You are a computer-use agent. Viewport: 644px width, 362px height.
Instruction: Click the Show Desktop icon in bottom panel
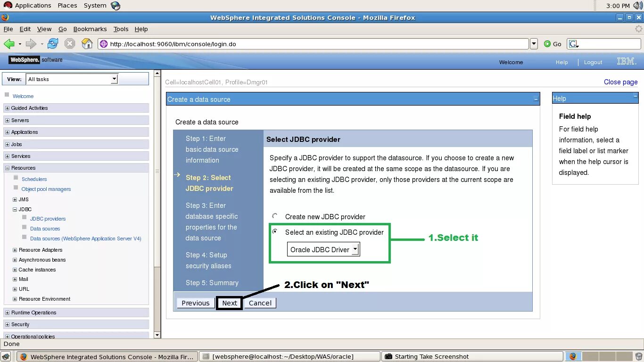[x=7, y=357]
